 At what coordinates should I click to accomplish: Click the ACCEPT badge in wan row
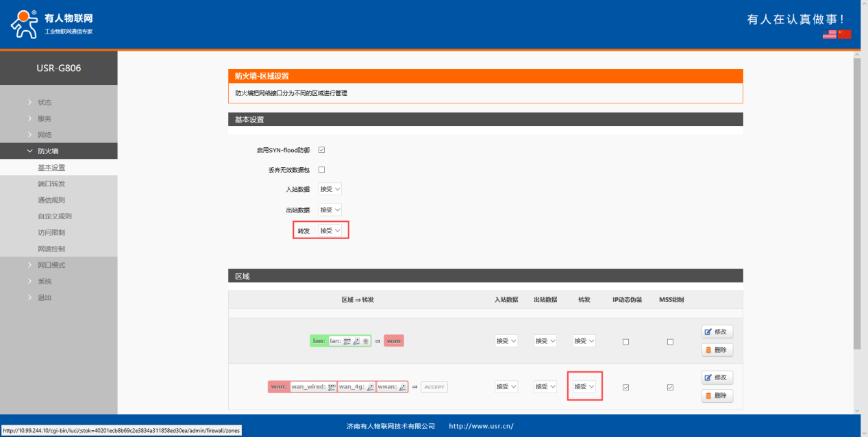(434, 387)
